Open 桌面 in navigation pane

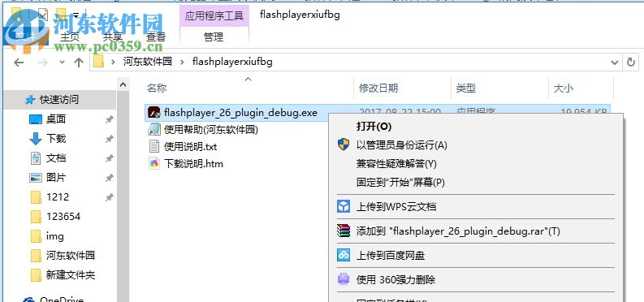pyautogui.click(x=56, y=119)
